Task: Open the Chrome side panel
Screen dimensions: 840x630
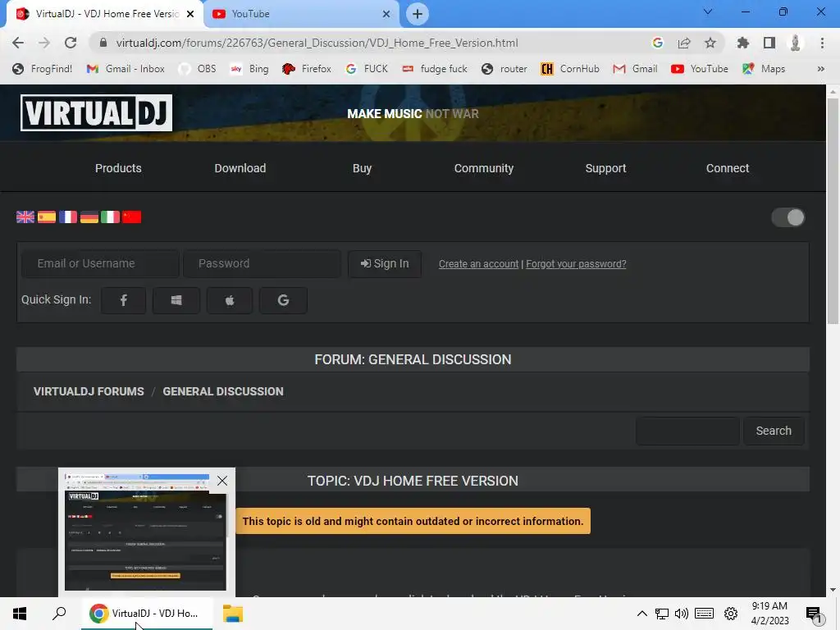Action: pyautogui.click(x=769, y=43)
